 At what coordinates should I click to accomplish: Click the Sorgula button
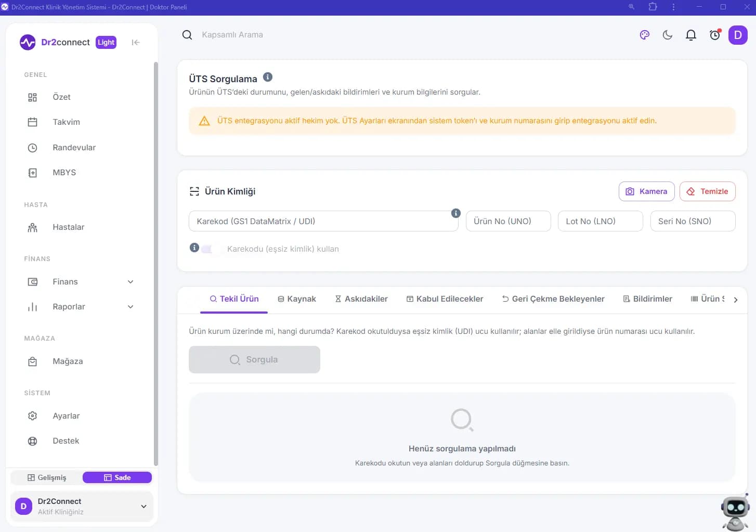click(x=254, y=359)
